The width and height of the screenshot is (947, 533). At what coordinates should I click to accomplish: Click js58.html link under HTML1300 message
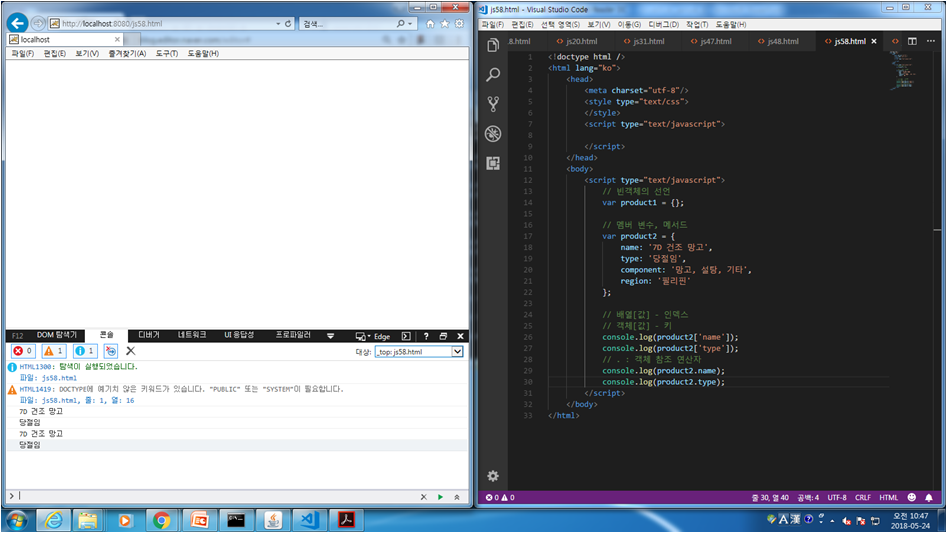point(59,378)
